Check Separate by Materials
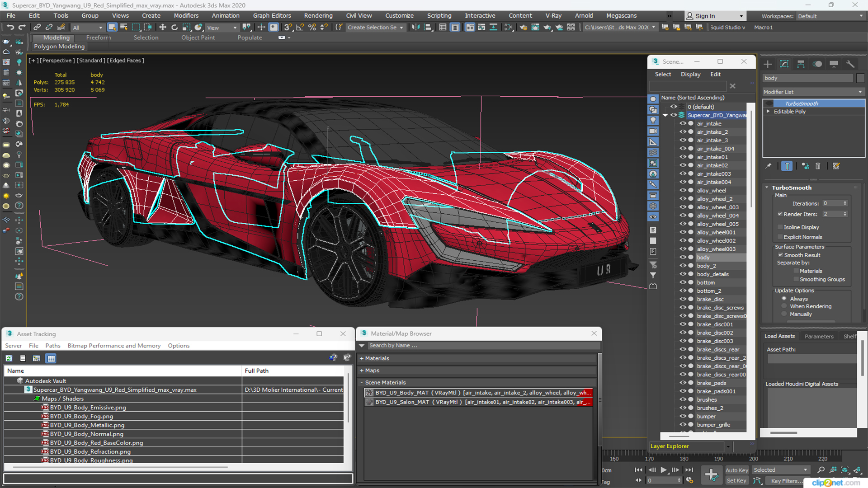 point(796,271)
